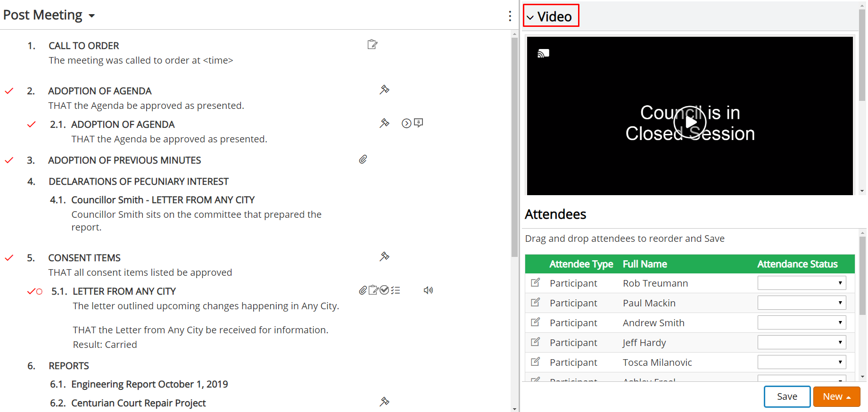Click the circled arrow icon on item 2.1
This screenshot has width=868, height=412.
406,124
